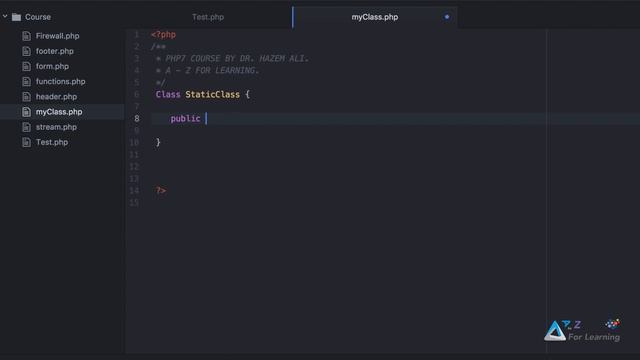Click the ?> closing PHP tag

pyautogui.click(x=161, y=191)
